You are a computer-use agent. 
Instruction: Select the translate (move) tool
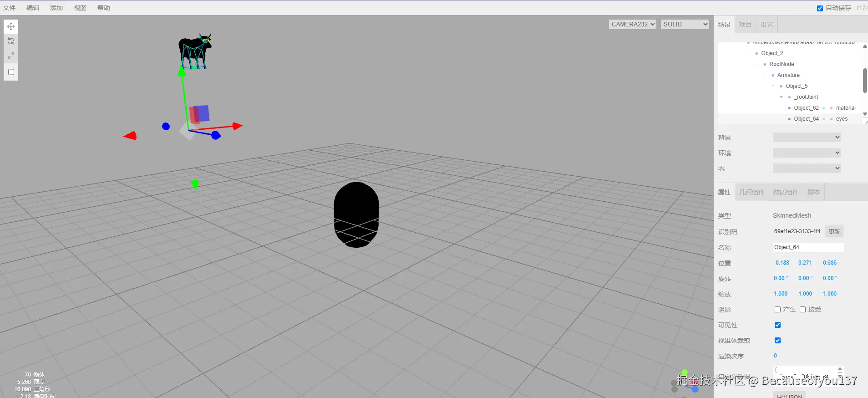11,26
